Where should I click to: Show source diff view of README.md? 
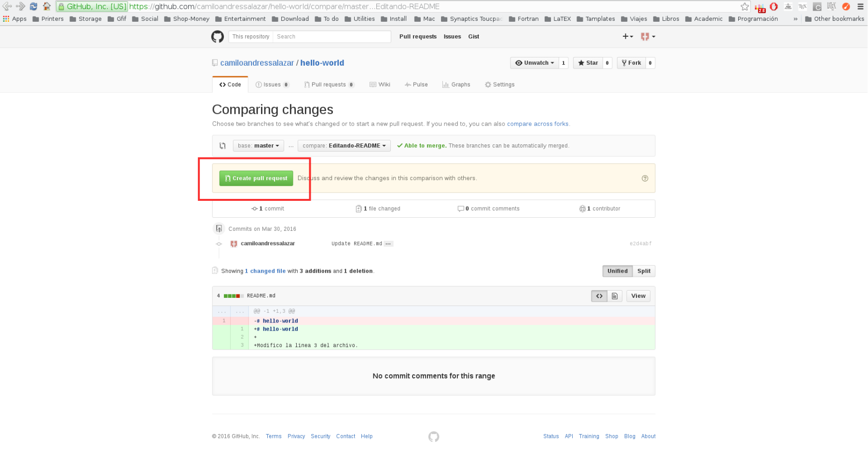[599, 296]
